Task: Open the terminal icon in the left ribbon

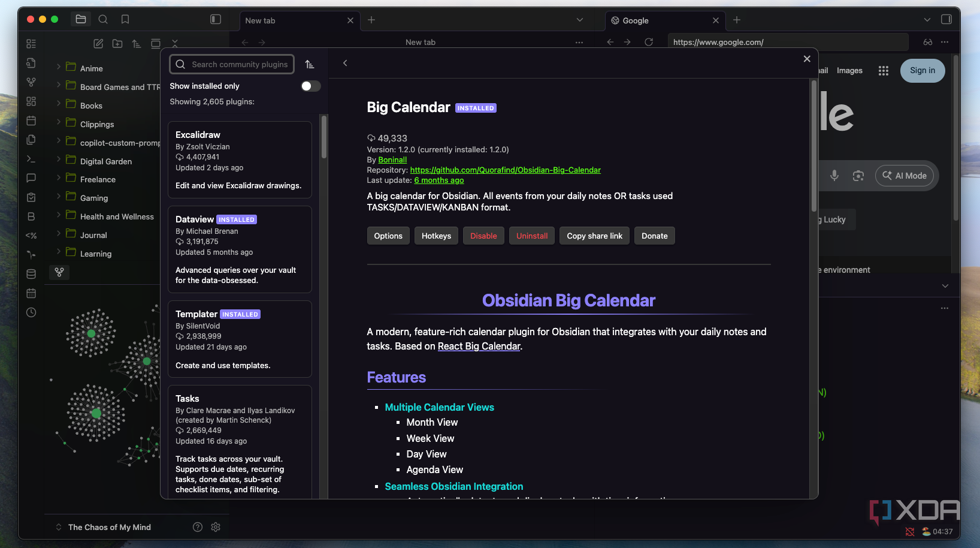Action: point(31,159)
